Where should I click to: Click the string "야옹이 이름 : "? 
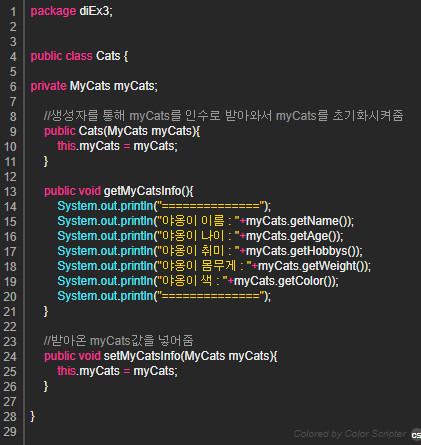coord(198,221)
